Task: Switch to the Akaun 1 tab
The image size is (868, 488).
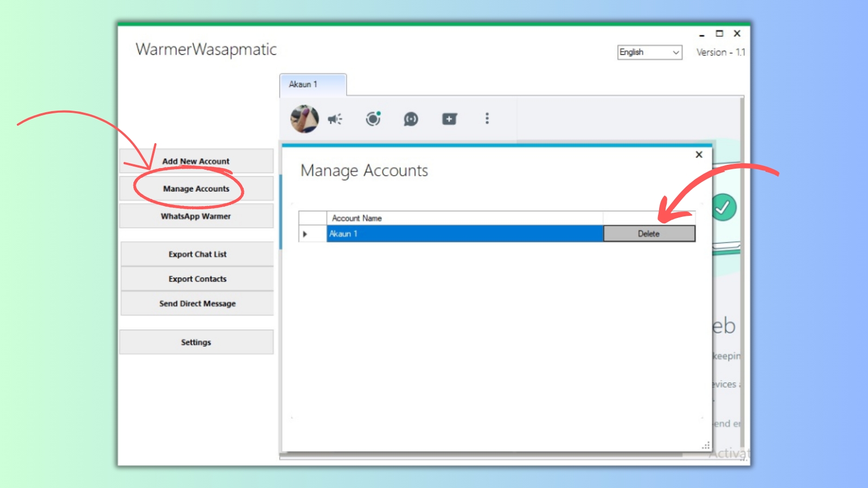Action: [x=312, y=85]
